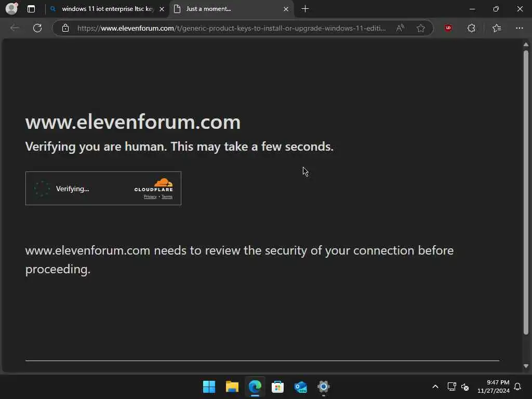532x399 pixels.
Task: Click the Cloudflare logo in widget
Action: (154, 185)
